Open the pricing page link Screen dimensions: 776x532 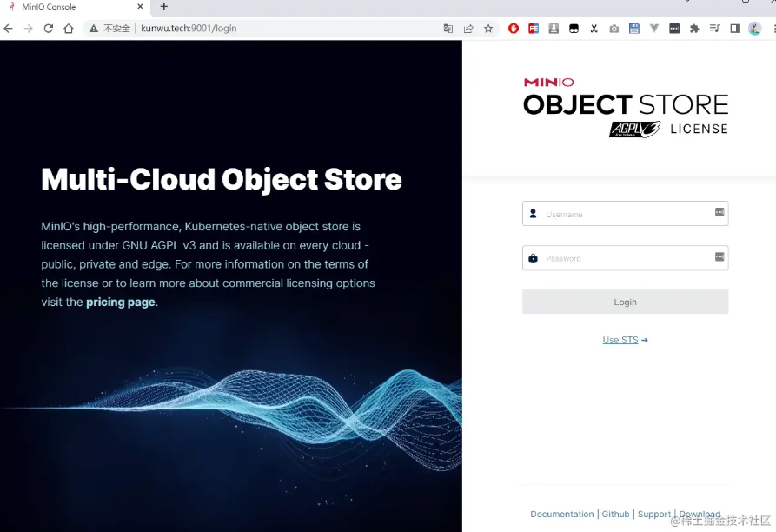120,303
